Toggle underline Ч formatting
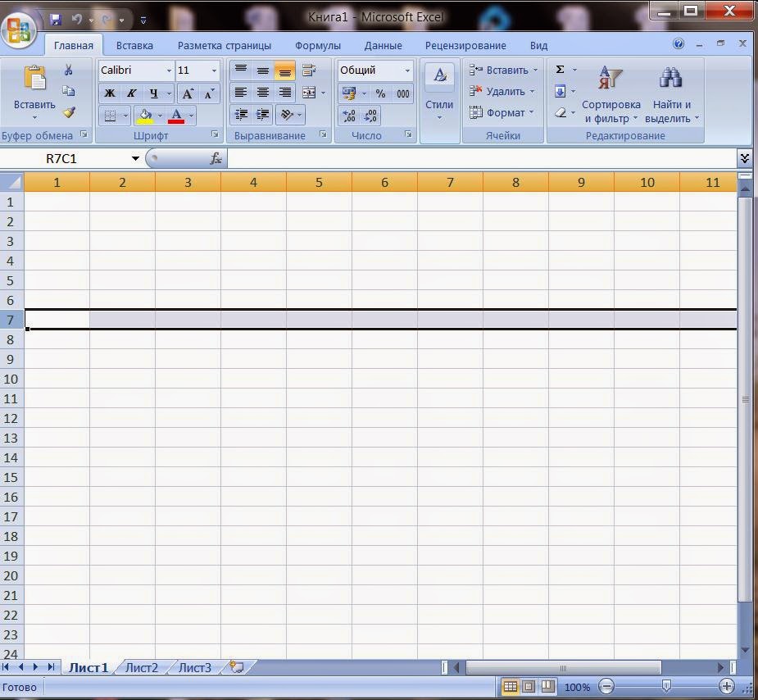 click(x=153, y=93)
